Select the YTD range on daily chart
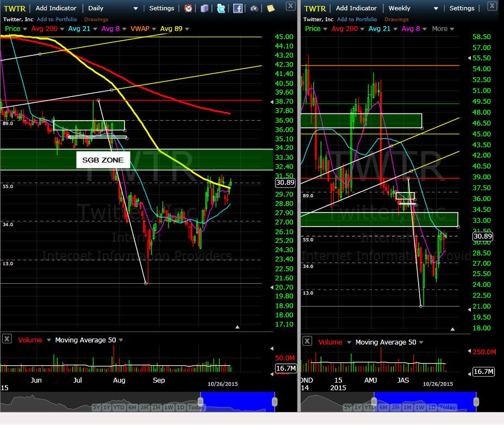 [x=119, y=407]
